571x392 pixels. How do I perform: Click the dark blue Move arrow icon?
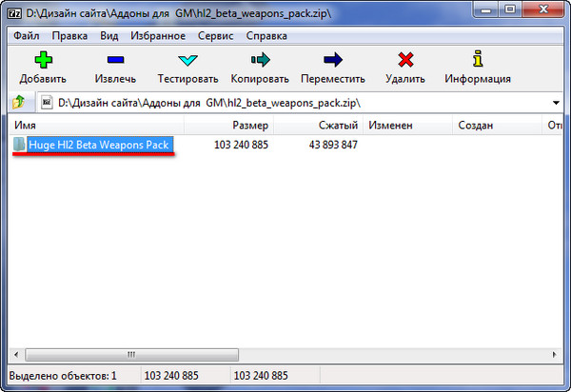point(333,60)
